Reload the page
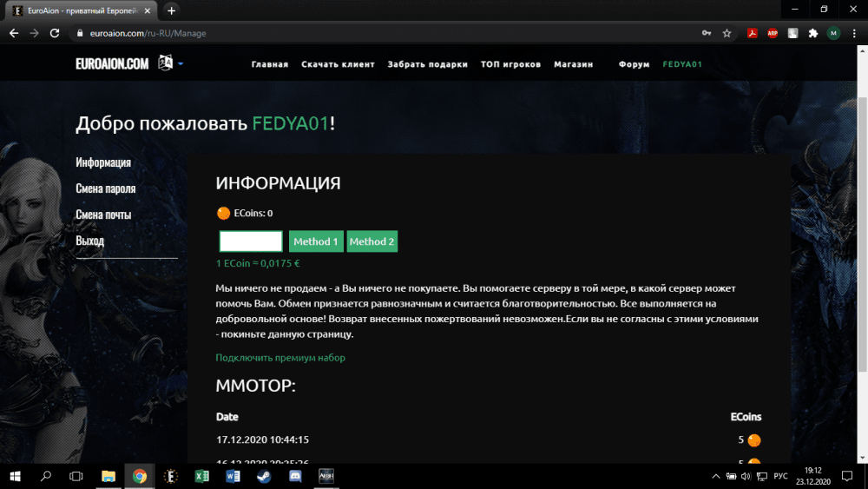The height and width of the screenshot is (489, 868). pos(55,33)
